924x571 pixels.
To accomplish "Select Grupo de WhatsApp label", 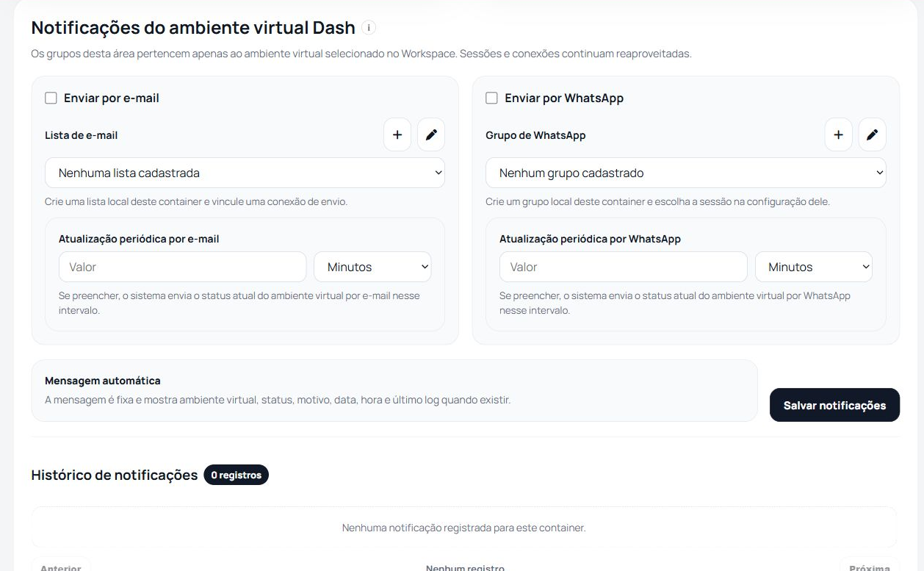I will [535, 135].
